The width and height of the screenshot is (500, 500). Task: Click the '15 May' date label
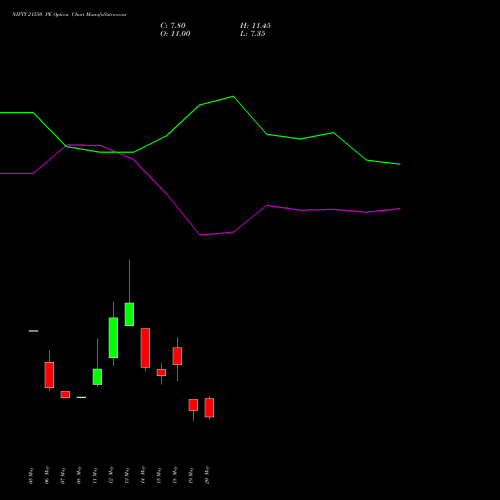coord(159,476)
